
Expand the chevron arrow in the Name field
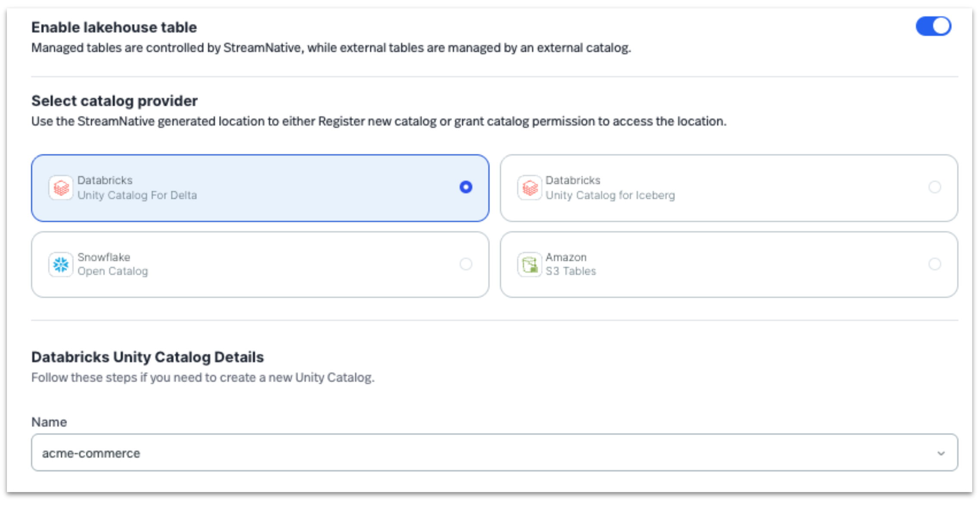(941, 453)
